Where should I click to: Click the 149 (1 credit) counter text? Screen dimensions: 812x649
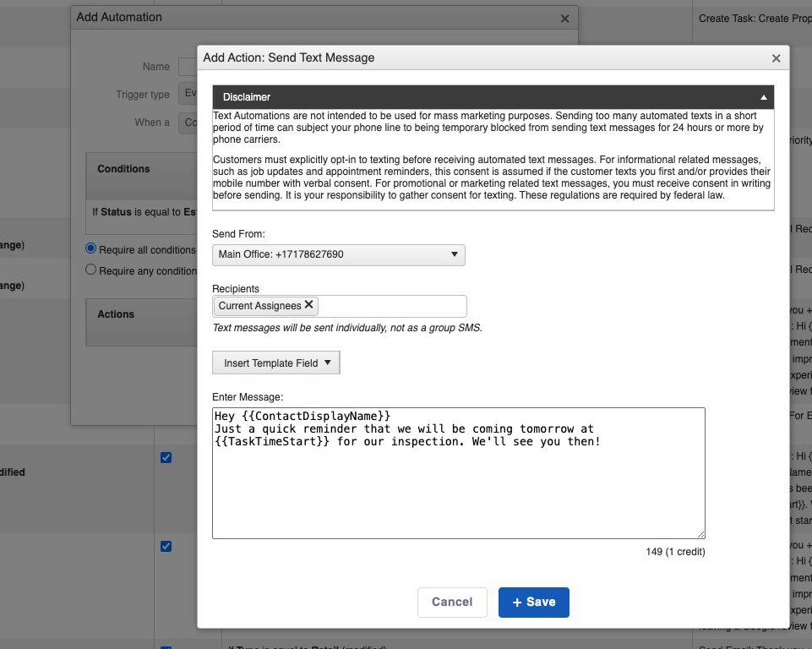click(x=675, y=552)
